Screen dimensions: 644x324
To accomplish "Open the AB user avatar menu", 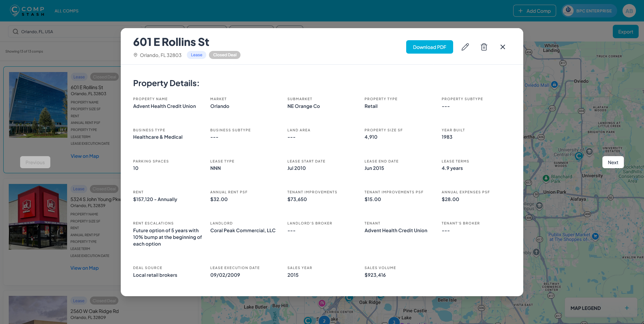I will point(629,11).
